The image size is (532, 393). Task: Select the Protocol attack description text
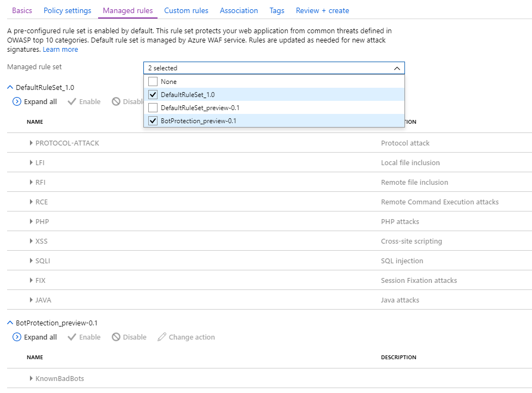pyautogui.click(x=405, y=143)
